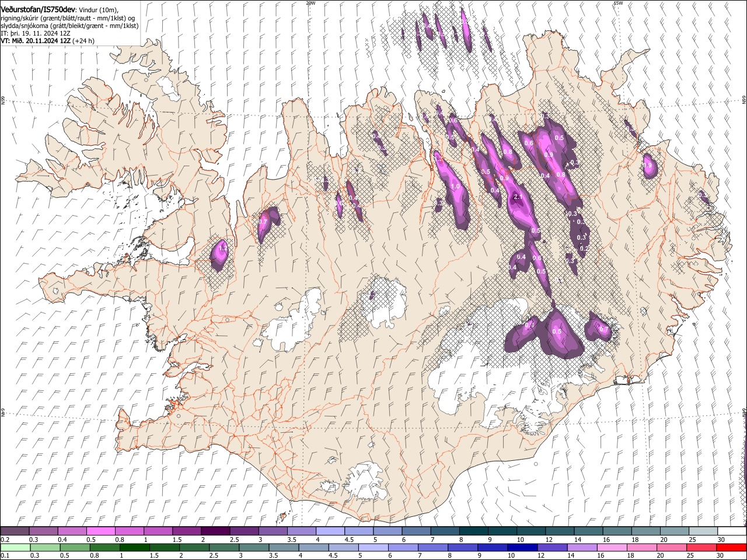Pick snow legend swatch between 0.2 and 0.3

15,531
